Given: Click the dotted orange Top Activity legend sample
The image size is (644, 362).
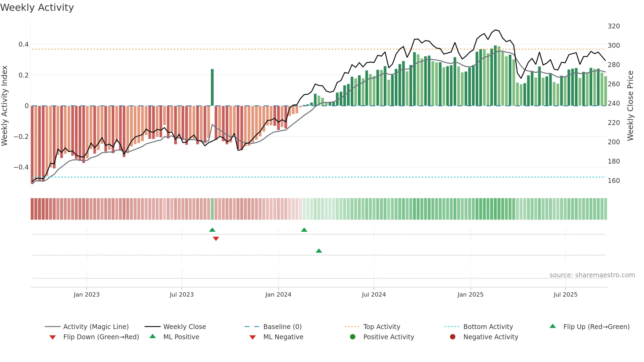Looking at the screenshot, I should [352, 327].
